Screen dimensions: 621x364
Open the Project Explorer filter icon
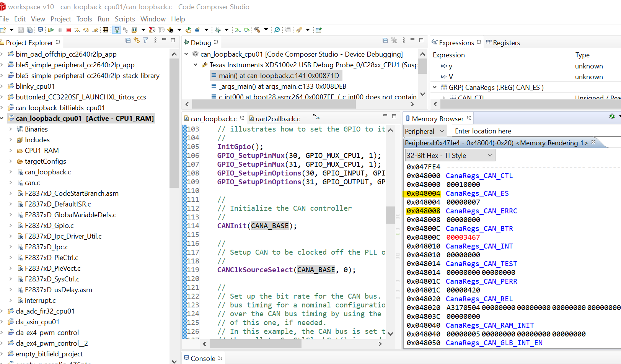pyautogui.click(x=145, y=41)
